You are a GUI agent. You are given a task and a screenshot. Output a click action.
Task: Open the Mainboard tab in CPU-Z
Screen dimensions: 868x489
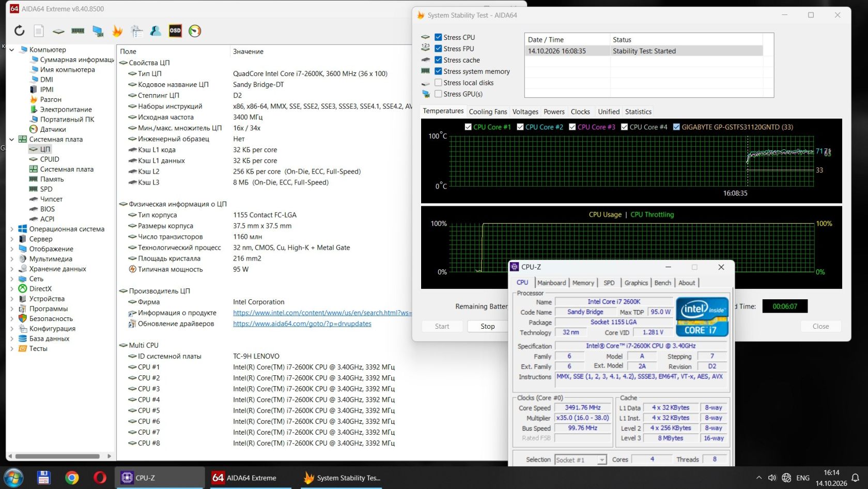coord(551,283)
